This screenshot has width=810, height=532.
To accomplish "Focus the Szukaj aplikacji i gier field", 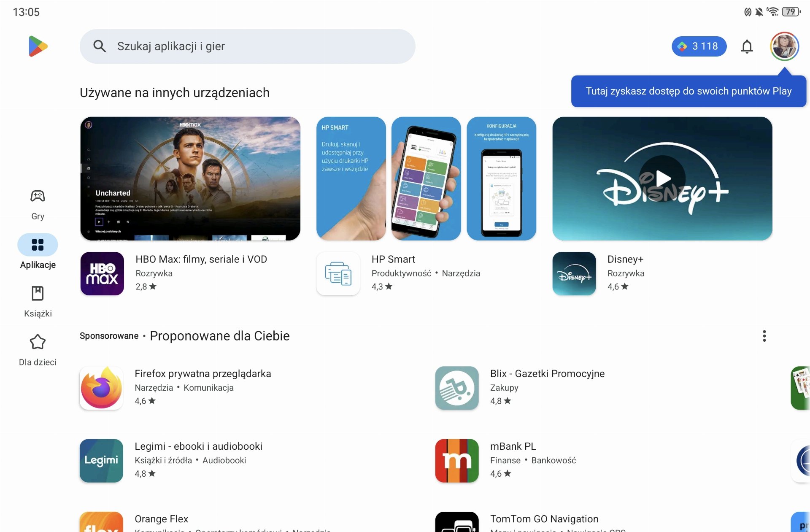I will (248, 46).
